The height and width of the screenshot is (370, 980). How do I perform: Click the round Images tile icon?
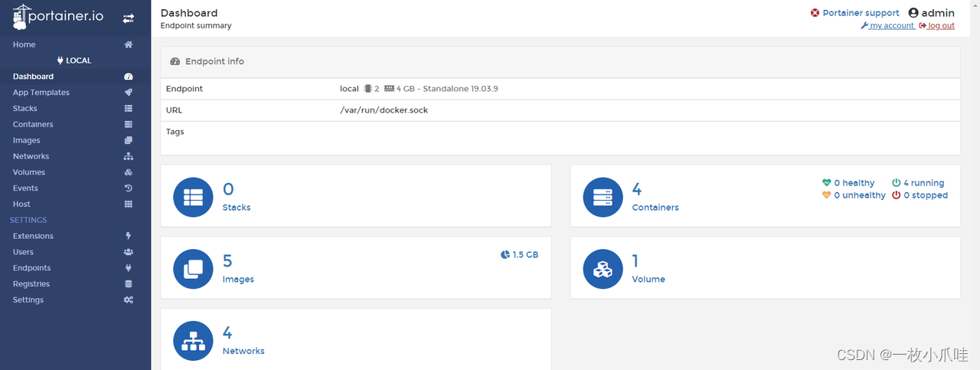coord(193,269)
